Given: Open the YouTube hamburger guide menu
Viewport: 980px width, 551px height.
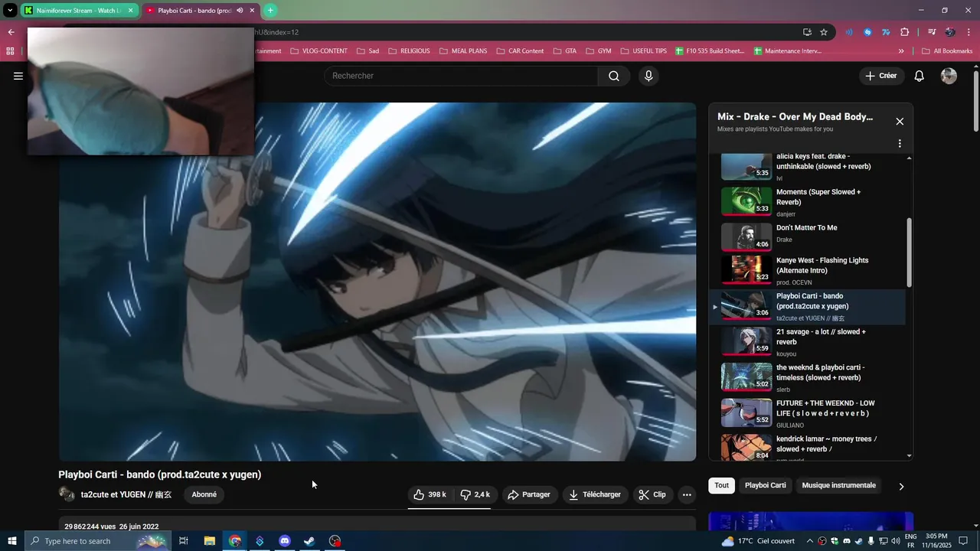Looking at the screenshot, I should click(x=18, y=76).
